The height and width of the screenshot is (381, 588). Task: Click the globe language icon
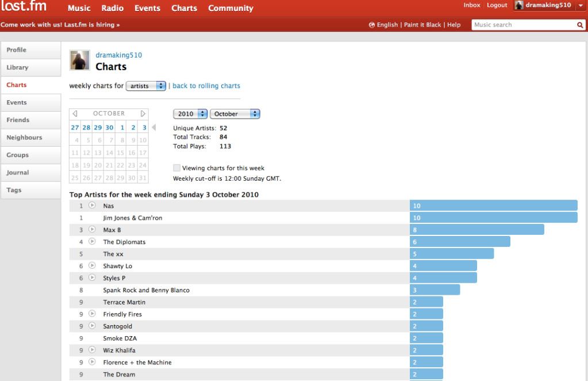pos(372,25)
